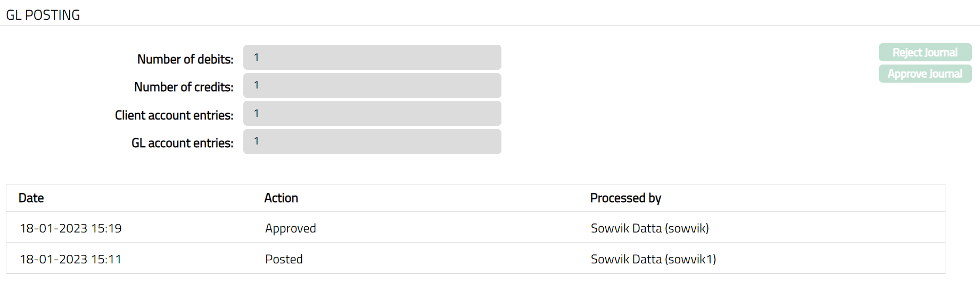Select the 18-01-2023 15:11 date cell
This screenshot has width=980, height=281.
click(x=71, y=259)
